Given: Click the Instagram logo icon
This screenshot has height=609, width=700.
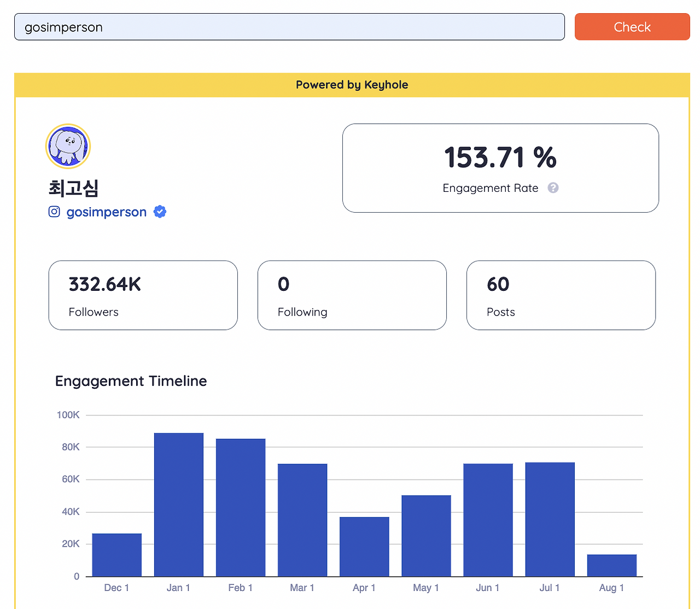Looking at the screenshot, I should 54,212.
